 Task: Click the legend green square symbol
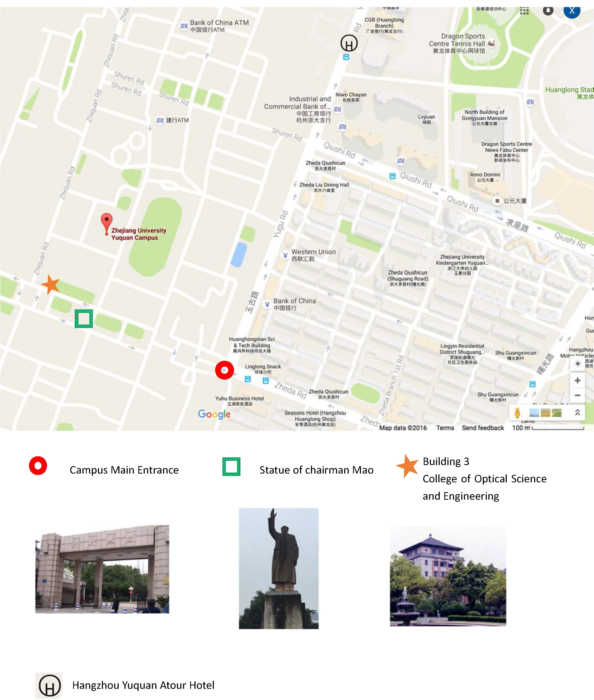(x=231, y=467)
